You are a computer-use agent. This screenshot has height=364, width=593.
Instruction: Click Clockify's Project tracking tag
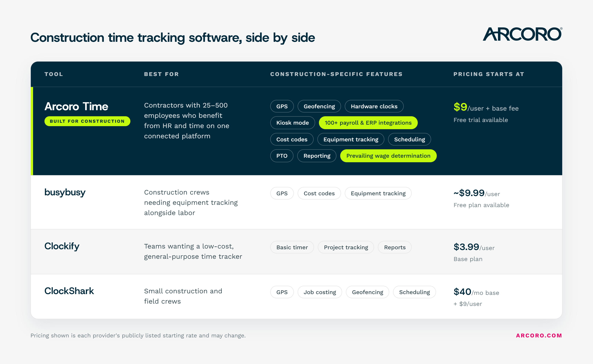click(x=346, y=247)
